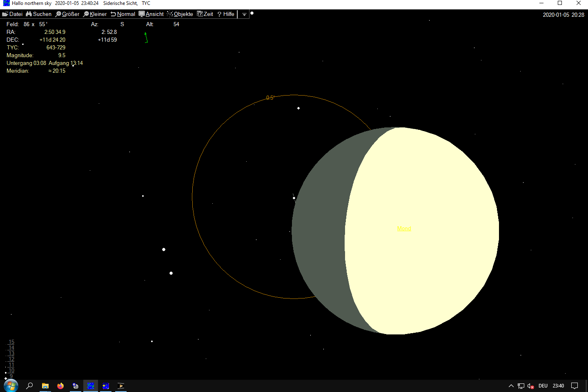Expand the toolbar overflow dropdown arrow
The height and width of the screenshot is (392, 588).
244,14
